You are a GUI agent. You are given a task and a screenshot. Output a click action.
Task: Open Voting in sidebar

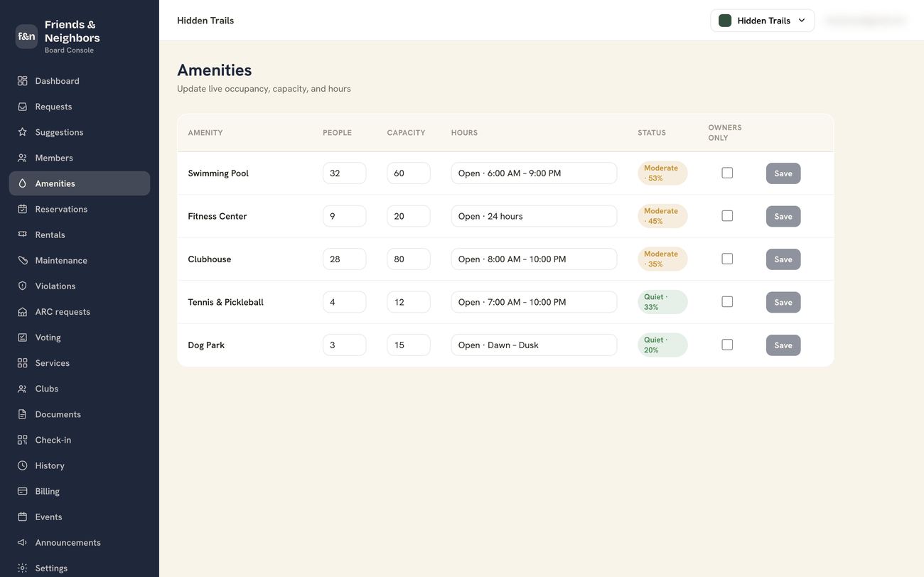(x=80, y=338)
